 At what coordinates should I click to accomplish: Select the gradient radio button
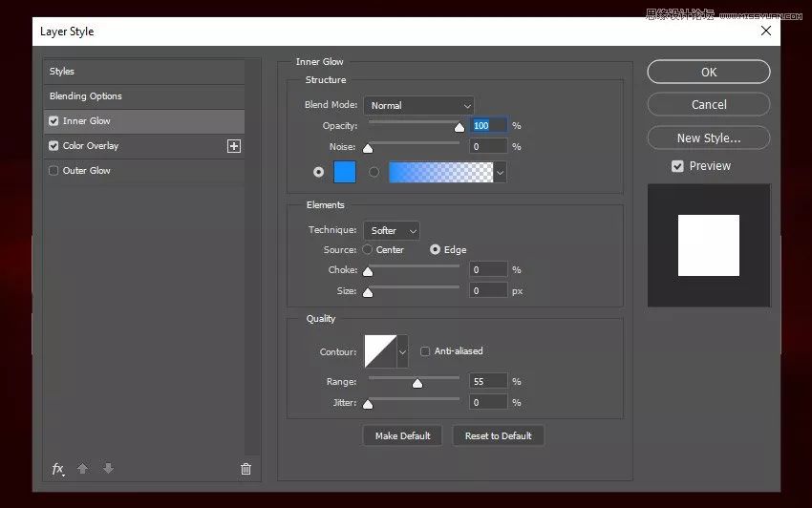pyautogui.click(x=374, y=172)
